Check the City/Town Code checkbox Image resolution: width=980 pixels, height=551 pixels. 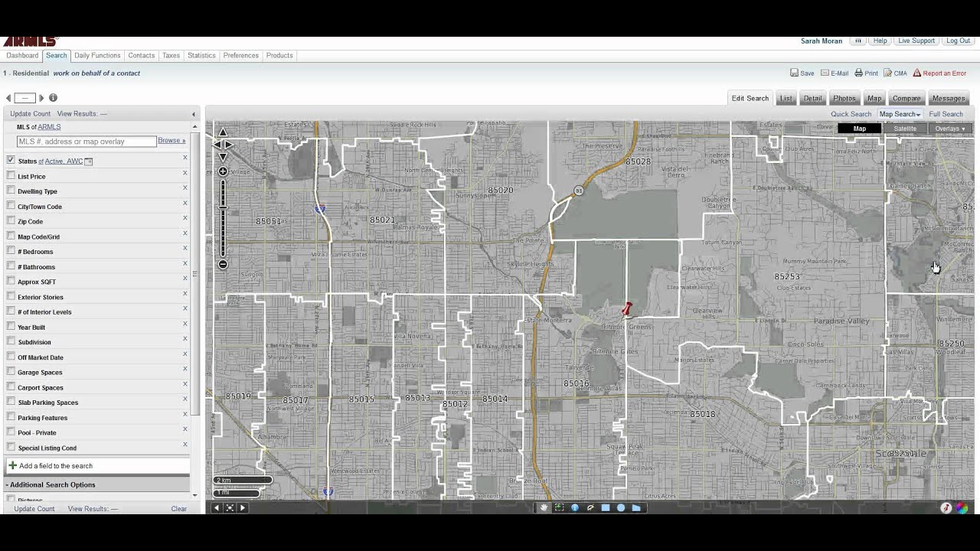(x=11, y=205)
